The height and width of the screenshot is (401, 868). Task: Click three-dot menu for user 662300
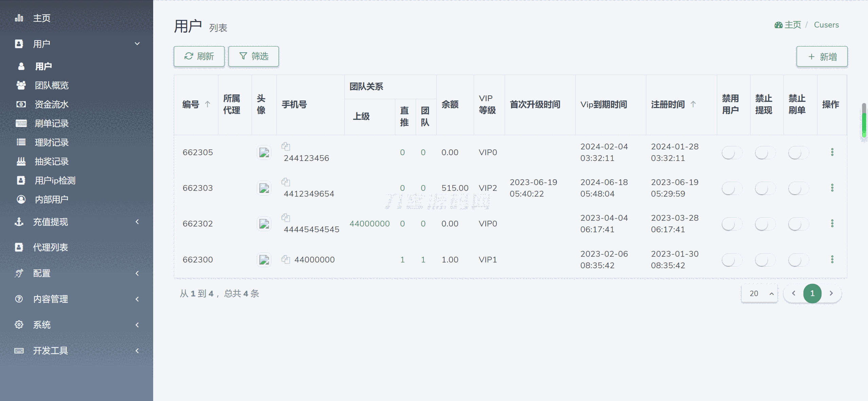click(x=832, y=259)
